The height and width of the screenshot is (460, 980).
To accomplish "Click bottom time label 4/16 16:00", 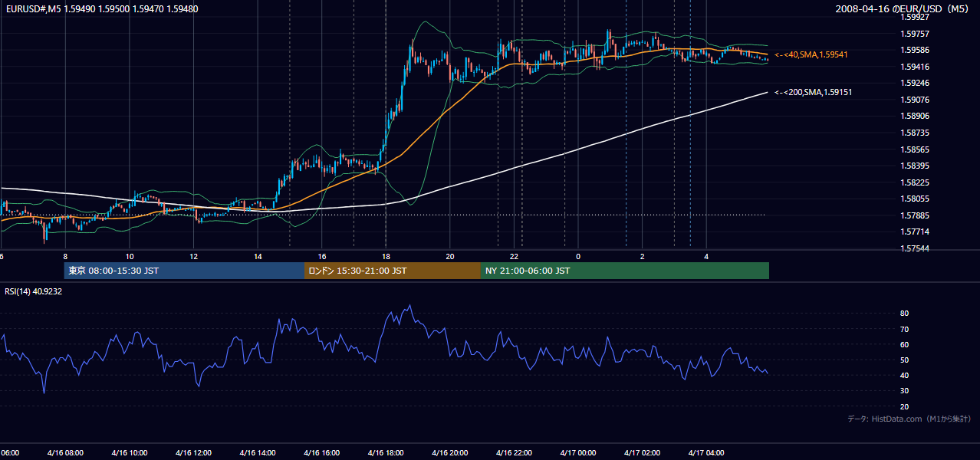I will pos(321,452).
